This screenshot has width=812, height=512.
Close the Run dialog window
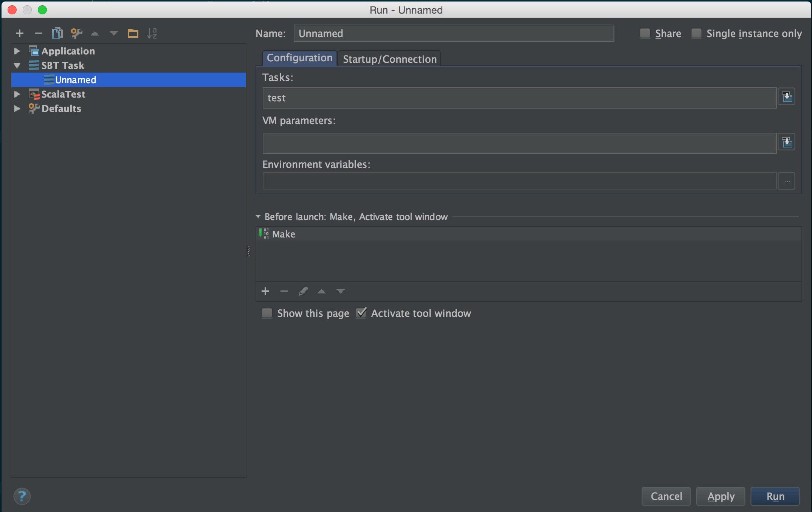click(12, 10)
